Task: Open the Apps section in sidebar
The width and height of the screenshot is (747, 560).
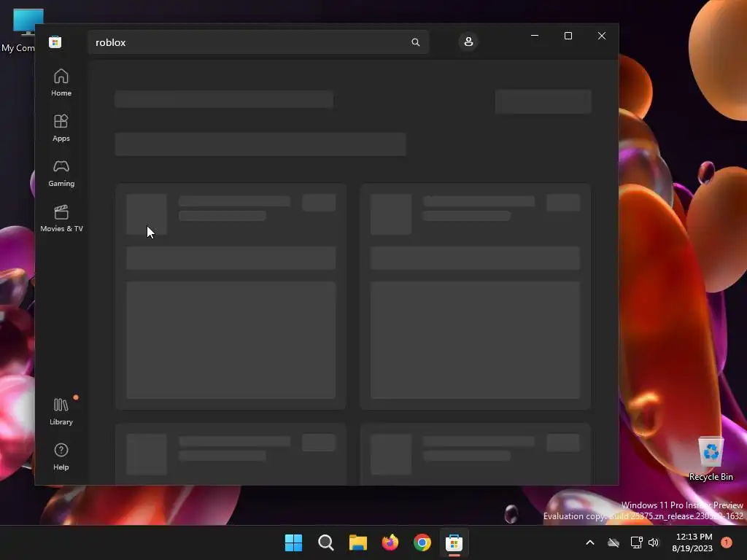Action: coord(61,128)
